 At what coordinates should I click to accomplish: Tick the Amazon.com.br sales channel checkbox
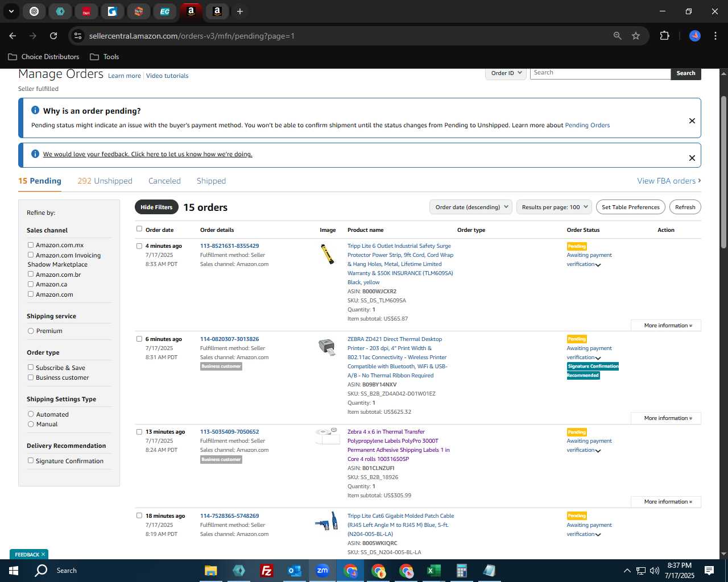(x=31, y=274)
